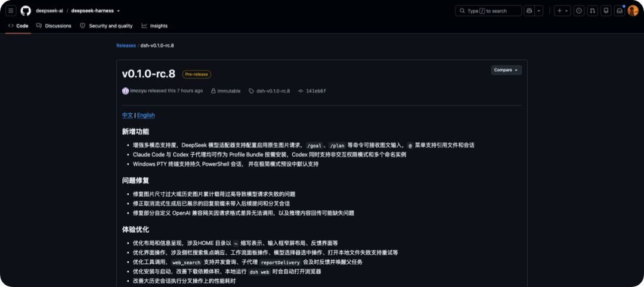Open the dsh-v0.1.0-rc.8 tag link
The height and width of the screenshot is (287, 644).
tap(273, 91)
